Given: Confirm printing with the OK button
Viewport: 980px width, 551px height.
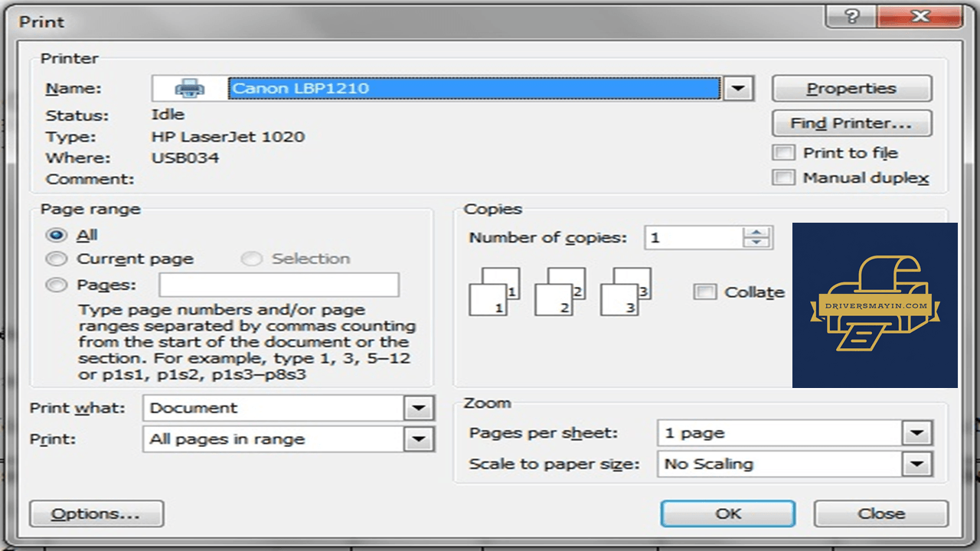Looking at the screenshot, I should click(x=728, y=514).
